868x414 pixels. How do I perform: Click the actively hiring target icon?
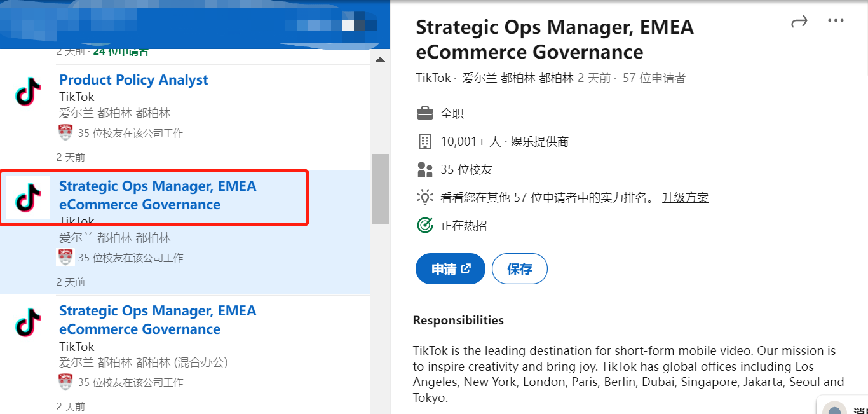click(x=424, y=225)
